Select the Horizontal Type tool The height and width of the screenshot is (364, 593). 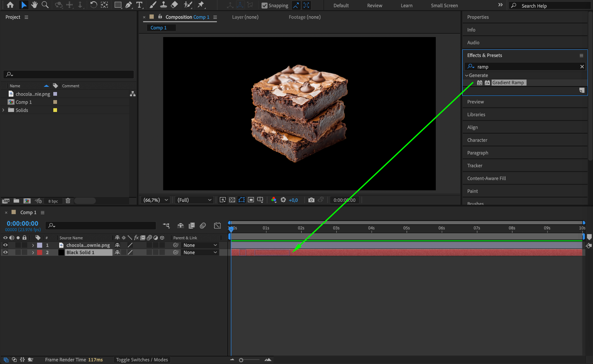pyautogui.click(x=139, y=5)
